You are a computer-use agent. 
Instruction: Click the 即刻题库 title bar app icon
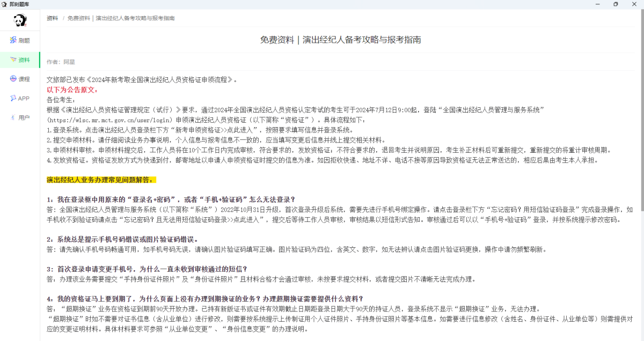[x=4, y=4]
